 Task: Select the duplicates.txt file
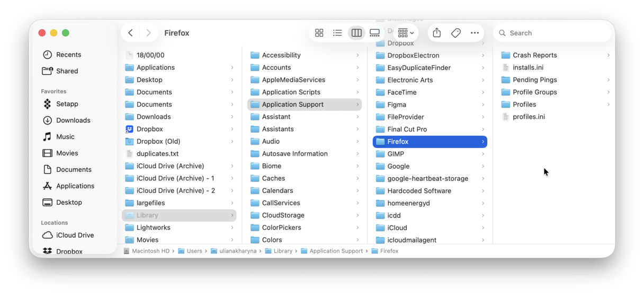179,154
